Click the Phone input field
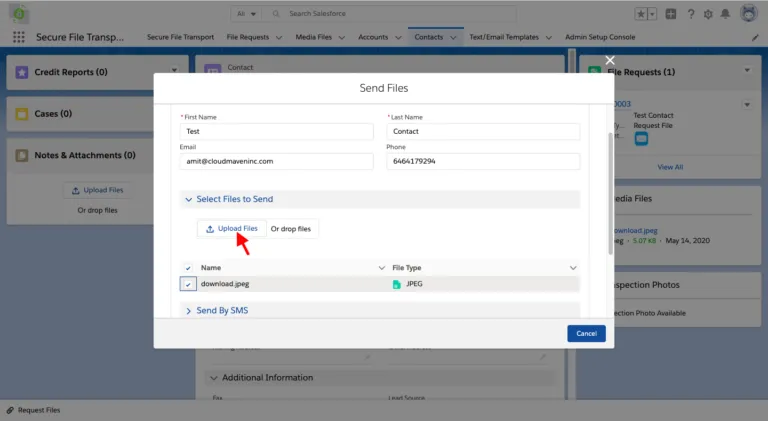 [x=483, y=162]
